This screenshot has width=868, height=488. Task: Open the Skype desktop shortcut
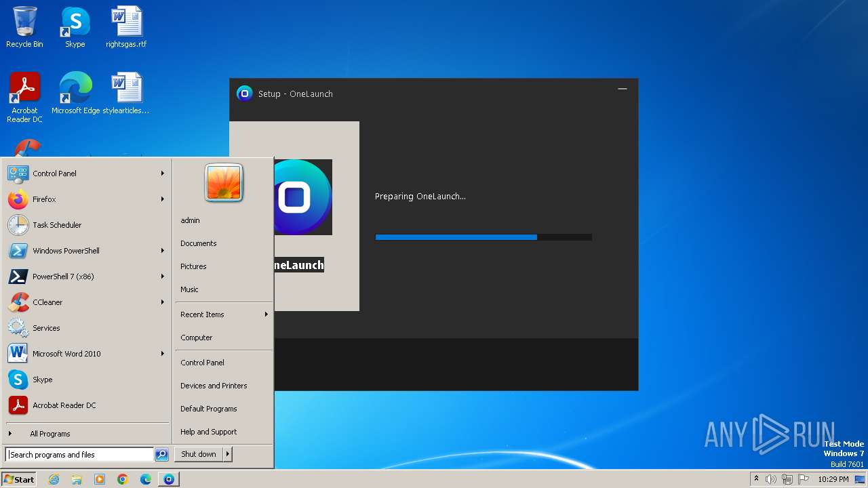point(75,27)
